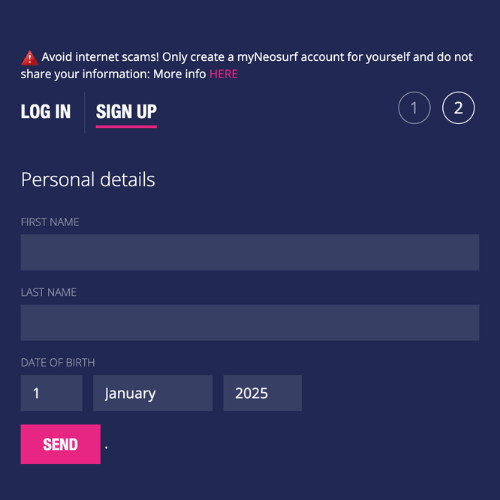
Task: Click the pink underline beneath SIGN UP
Action: (x=126, y=127)
